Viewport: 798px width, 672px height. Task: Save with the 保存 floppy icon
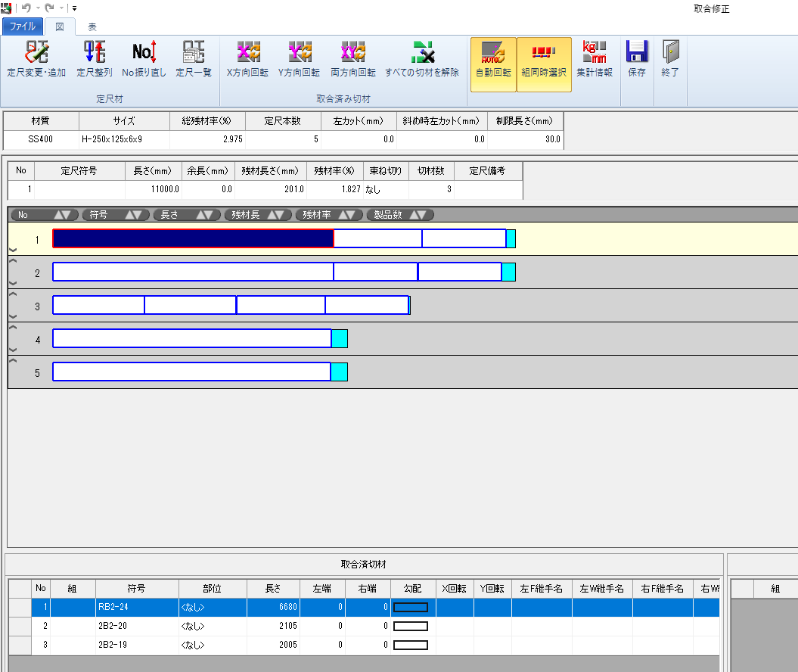tap(637, 58)
